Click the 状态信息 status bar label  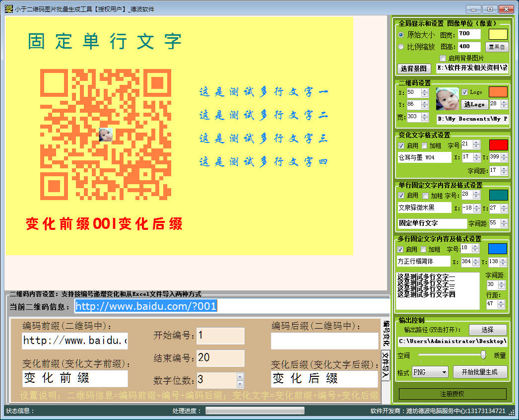tap(20, 411)
